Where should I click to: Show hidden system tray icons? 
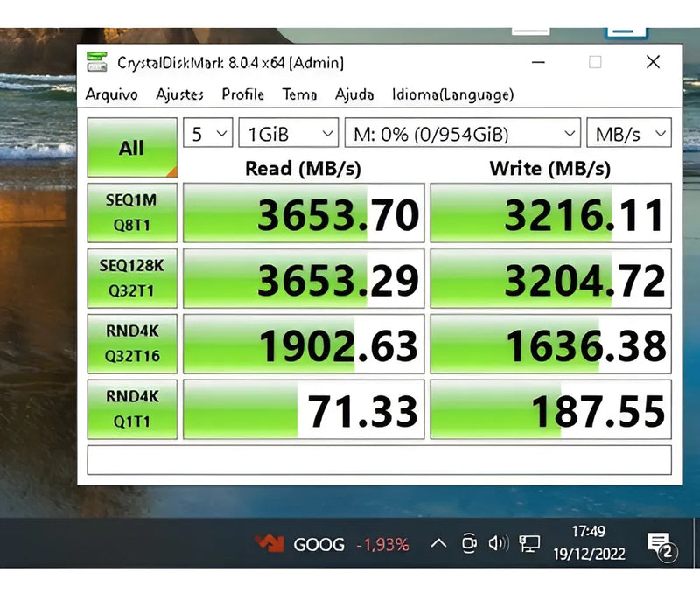pos(438,544)
